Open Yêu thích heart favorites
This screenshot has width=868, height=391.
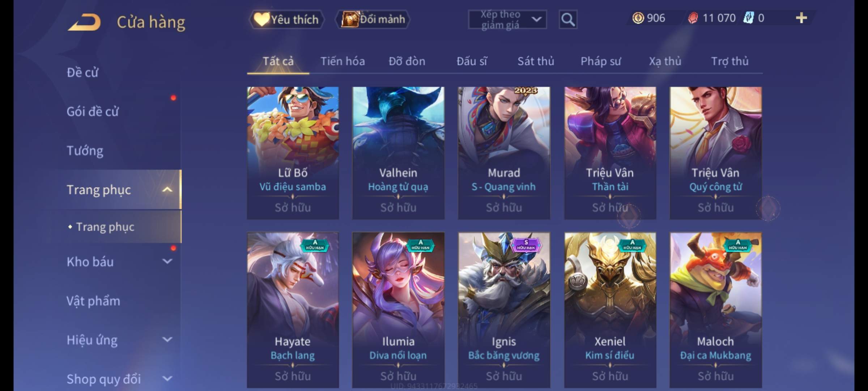pyautogui.click(x=286, y=19)
